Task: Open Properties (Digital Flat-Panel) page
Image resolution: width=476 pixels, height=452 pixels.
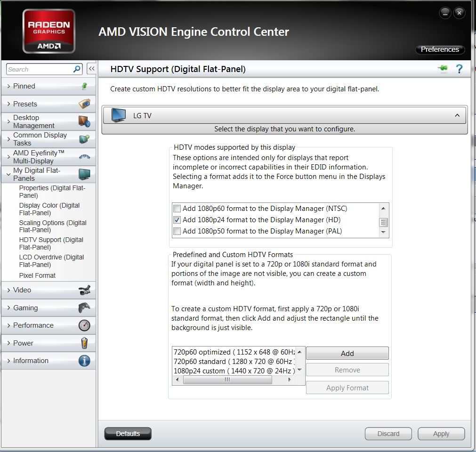Action: (x=52, y=192)
